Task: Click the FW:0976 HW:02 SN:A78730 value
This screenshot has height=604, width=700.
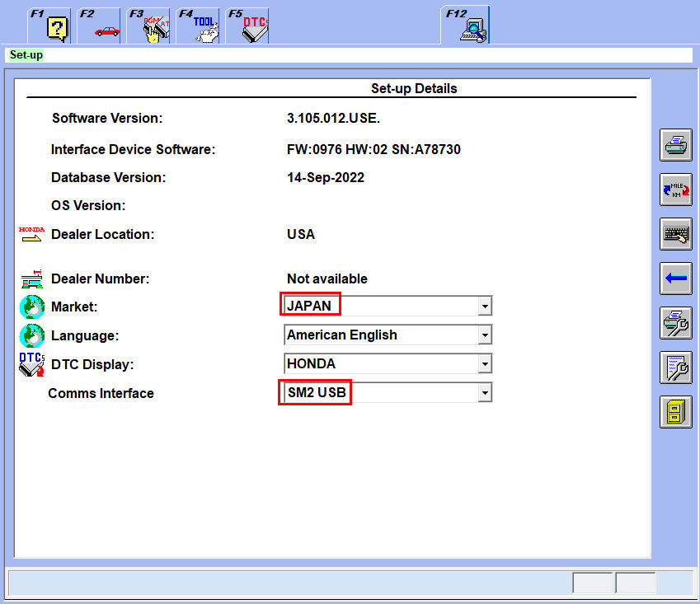Action: [373, 149]
